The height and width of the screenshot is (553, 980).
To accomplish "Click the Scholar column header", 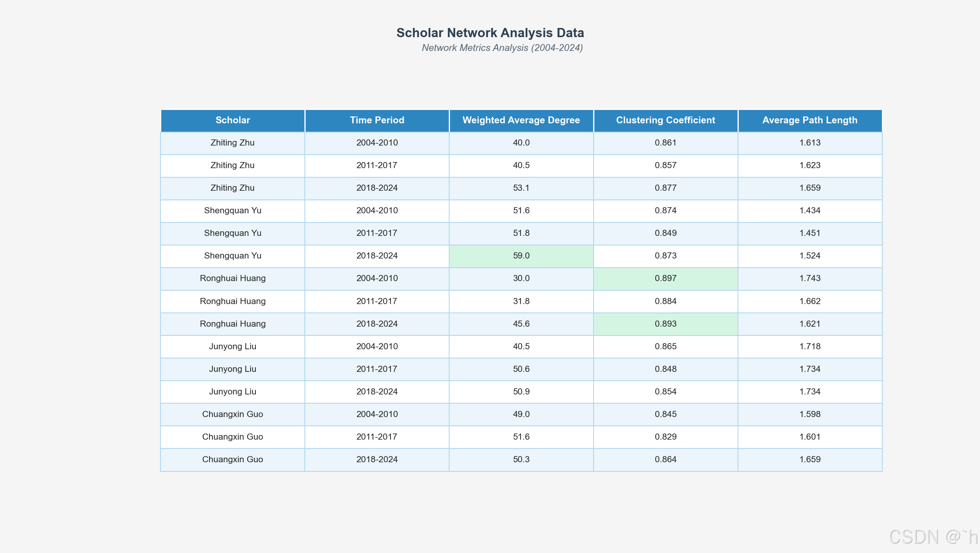I will [x=232, y=120].
